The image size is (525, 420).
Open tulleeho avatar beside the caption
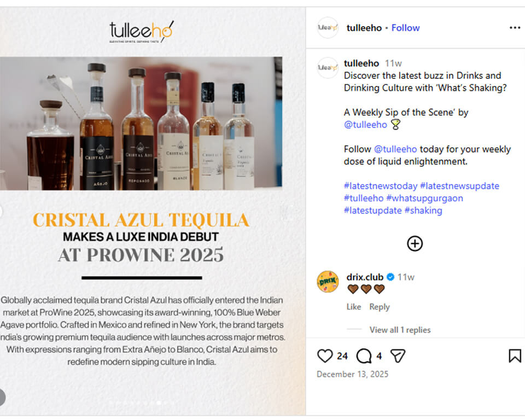click(x=328, y=68)
